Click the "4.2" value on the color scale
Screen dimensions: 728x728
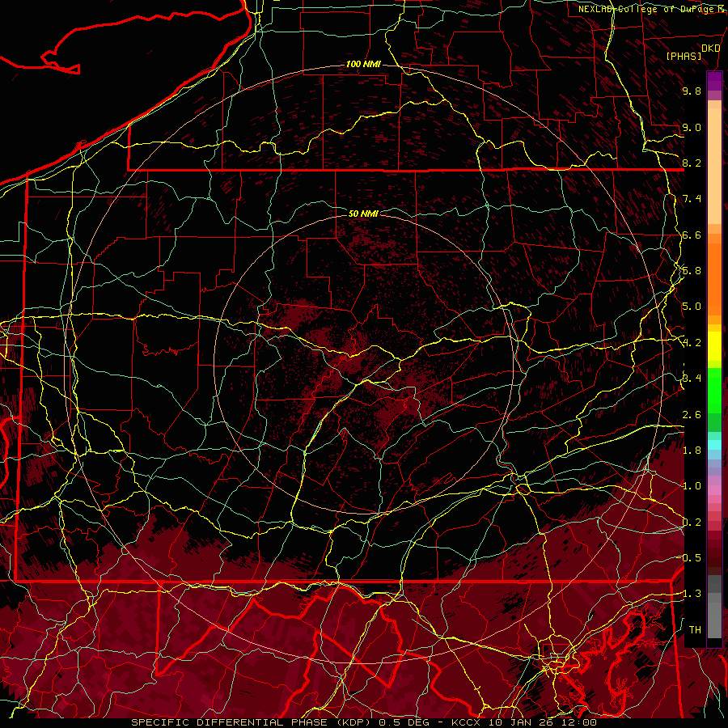point(692,343)
